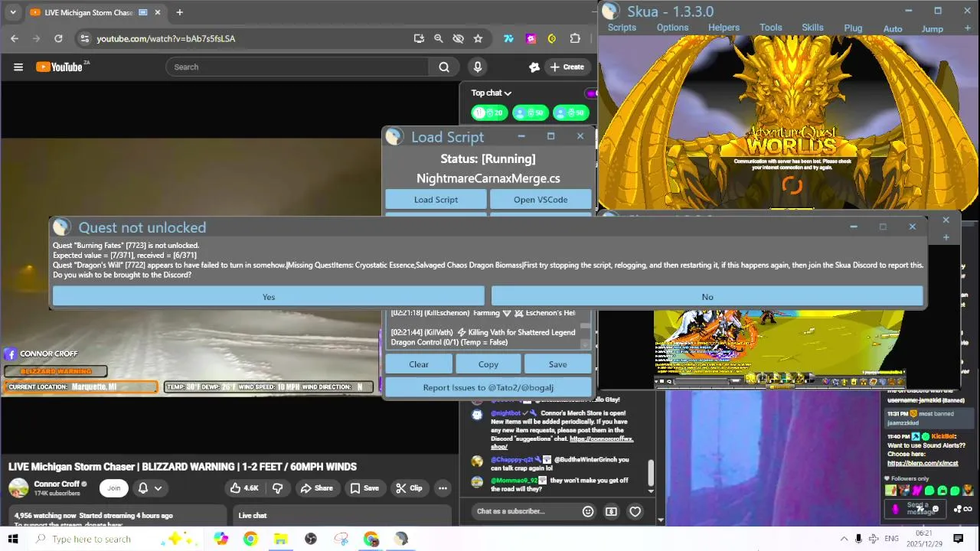The width and height of the screenshot is (980, 551).
Task: Click the crossed-eye icon in address bar
Action: 458,38
